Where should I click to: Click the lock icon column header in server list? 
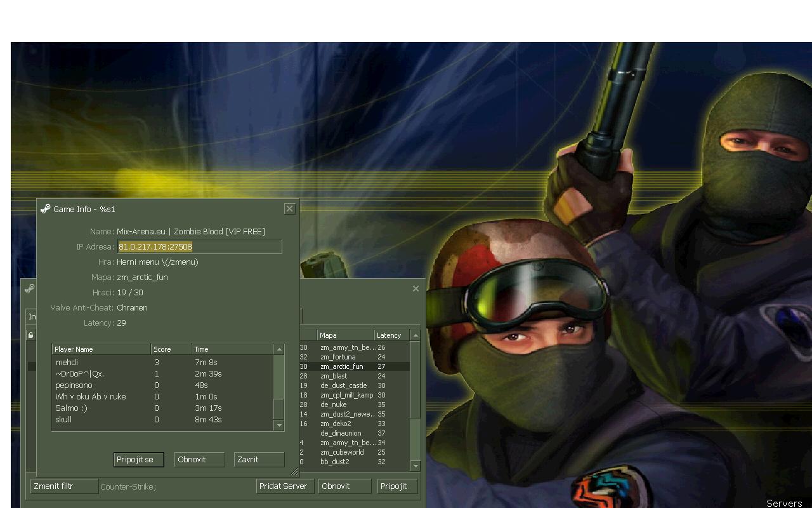coord(30,335)
